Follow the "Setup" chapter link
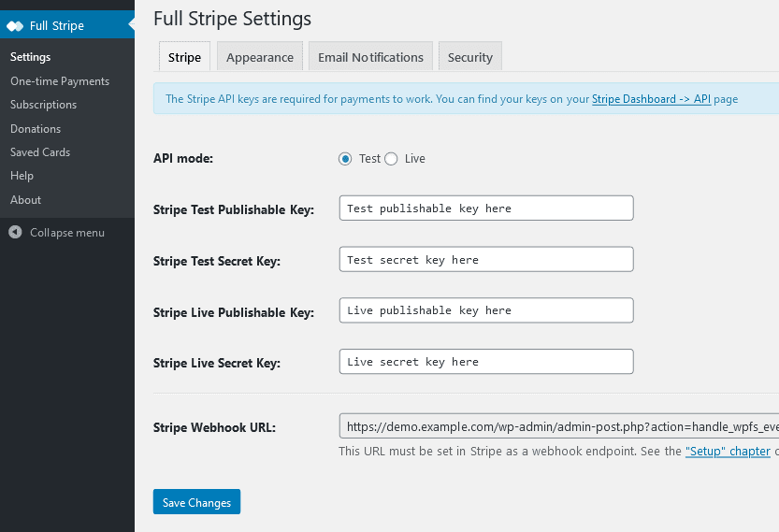 coord(728,451)
